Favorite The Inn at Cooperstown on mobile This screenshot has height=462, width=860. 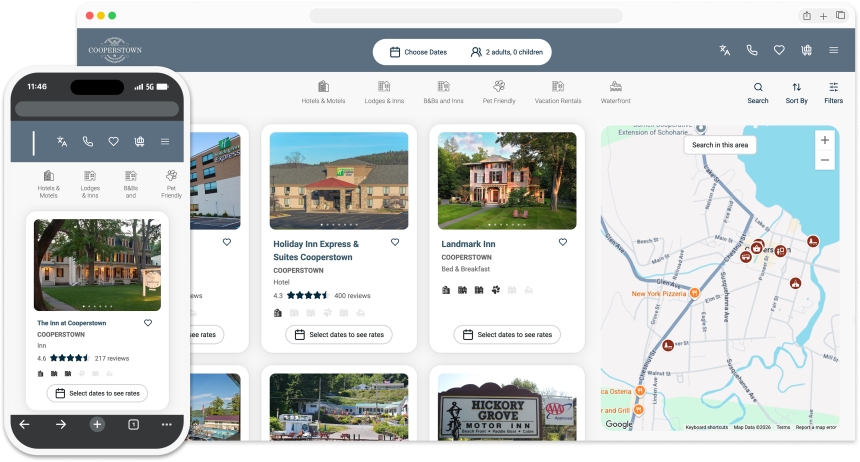pyautogui.click(x=148, y=323)
